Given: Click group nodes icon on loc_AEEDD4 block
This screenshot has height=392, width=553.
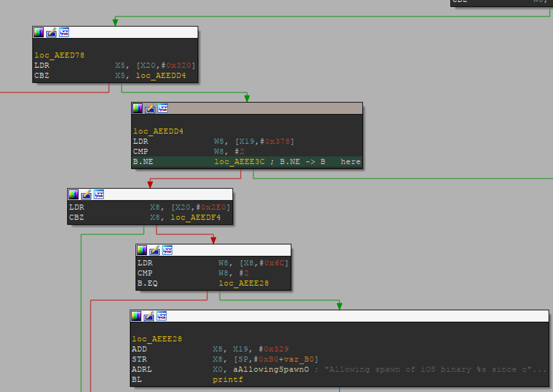Looking at the screenshot, I should tap(163, 108).
